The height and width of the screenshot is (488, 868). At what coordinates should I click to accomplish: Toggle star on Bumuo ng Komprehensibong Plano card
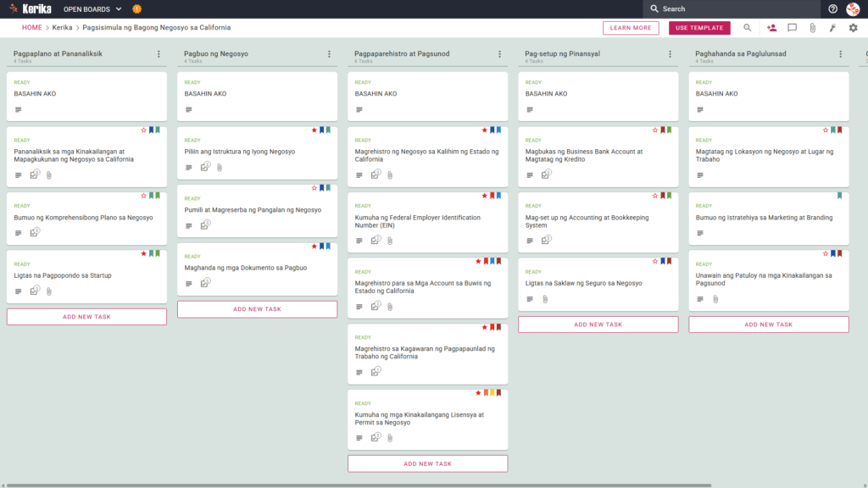tap(143, 196)
